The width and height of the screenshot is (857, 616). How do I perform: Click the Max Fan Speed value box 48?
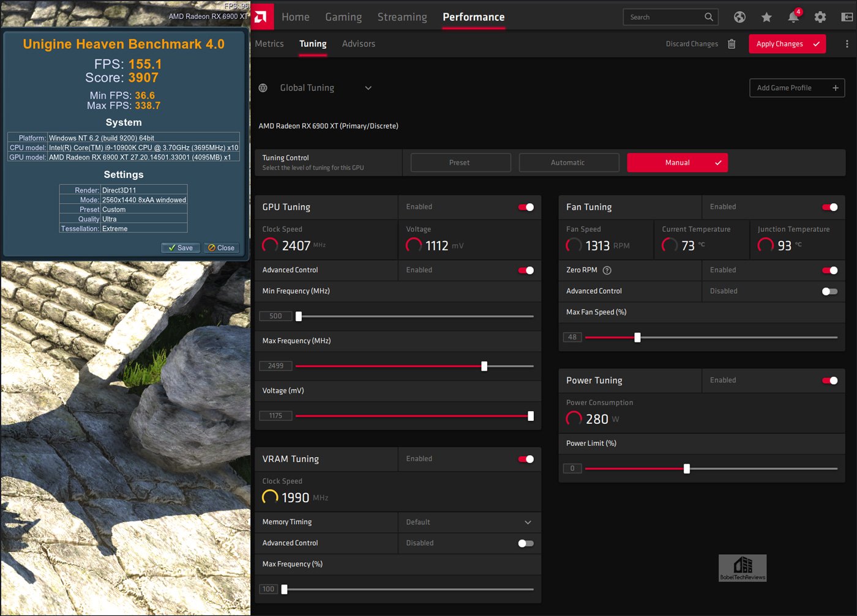[x=572, y=337]
